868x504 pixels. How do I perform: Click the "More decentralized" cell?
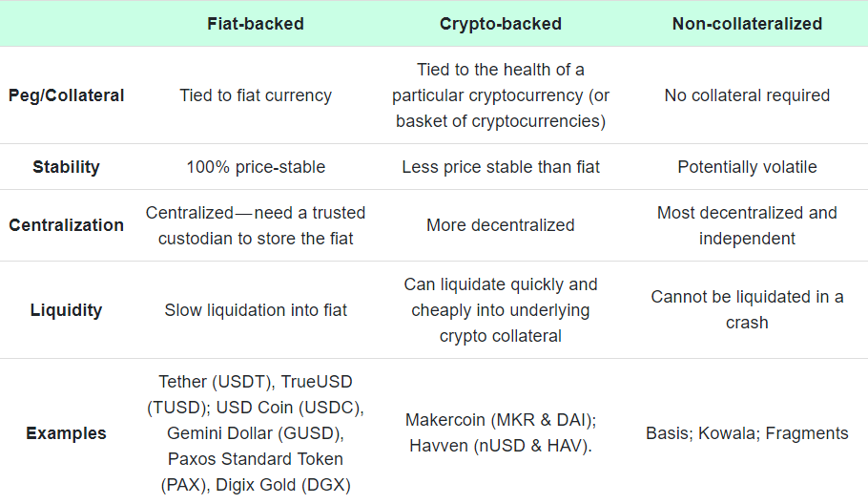click(501, 225)
